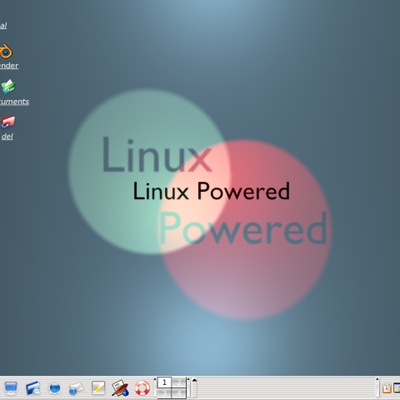This screenshot has width=400, height=400.
Task: Open the Blender desktop shortcut icon
Action: (x=6, y=51)
